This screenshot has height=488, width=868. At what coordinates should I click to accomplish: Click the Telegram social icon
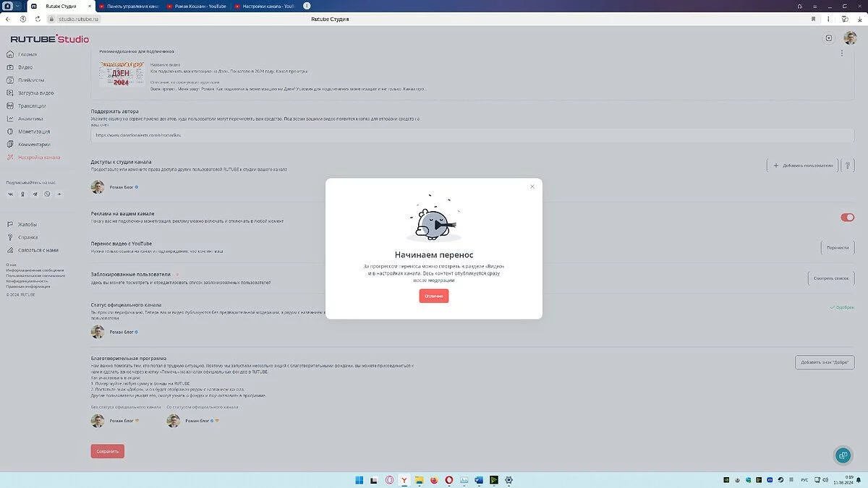[x=35, y=194]
